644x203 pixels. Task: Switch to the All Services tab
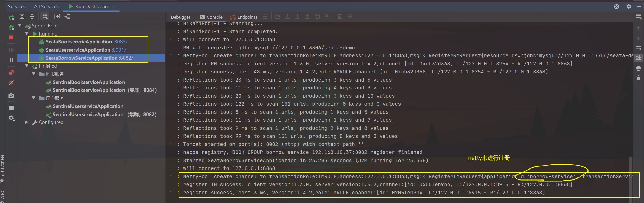[46, 6]
